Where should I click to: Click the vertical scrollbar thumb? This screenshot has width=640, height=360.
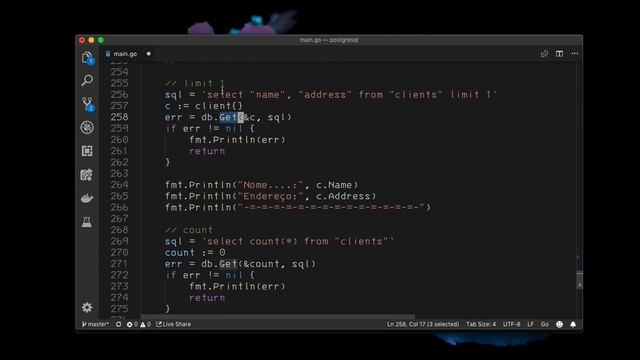pyautogui.click(x=580, y=280)
